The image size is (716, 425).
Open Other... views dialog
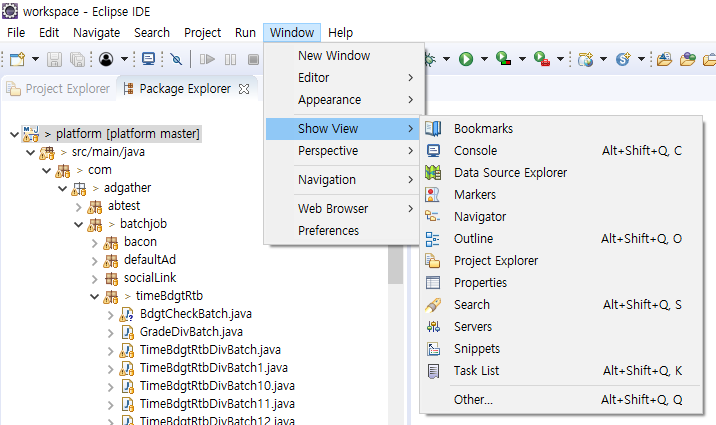click(x=561, y=399)
